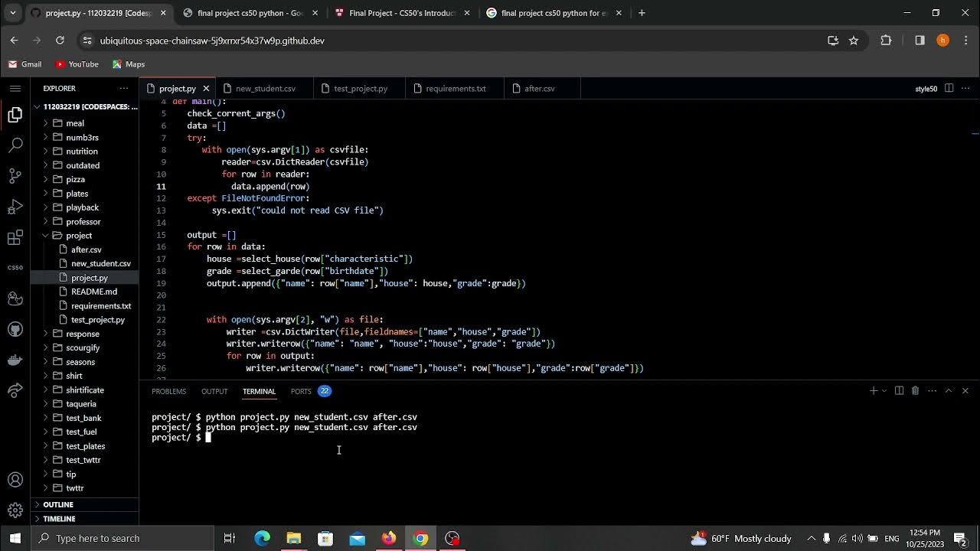
Task: Open README.md in the file tree
Action: point(84,292)
